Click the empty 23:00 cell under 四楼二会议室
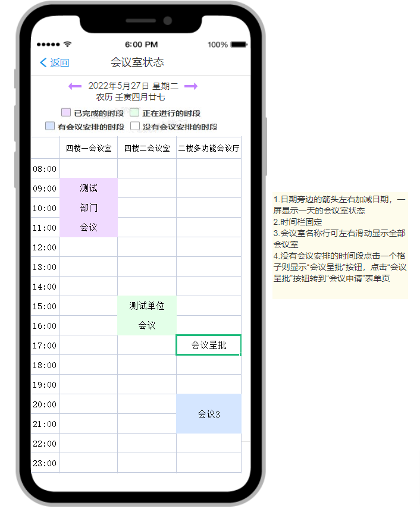Image resolution: width=420 pixels, height=515 pixels. coord(147,463)
